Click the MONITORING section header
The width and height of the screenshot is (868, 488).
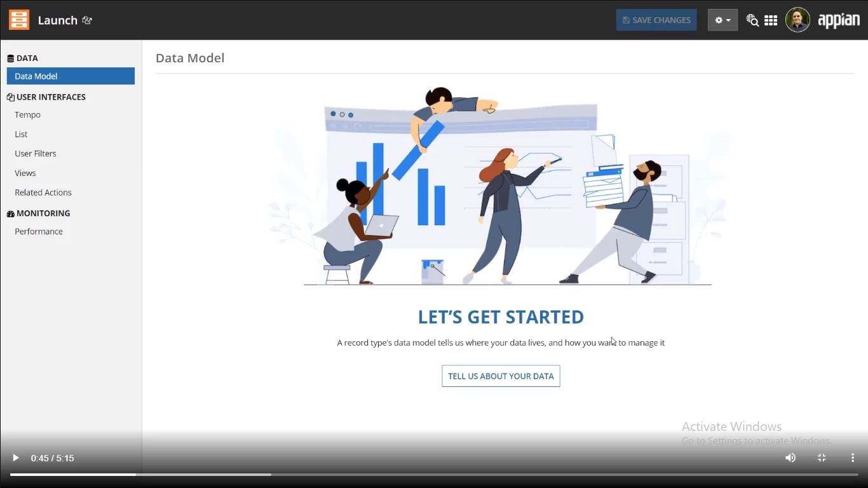click(x=39, y=213)
